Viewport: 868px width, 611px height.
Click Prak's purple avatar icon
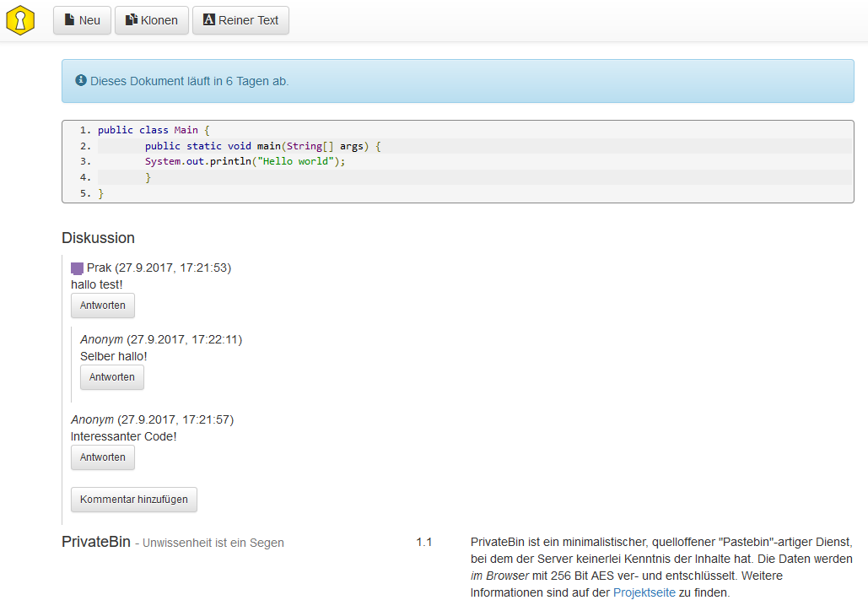pos(77,268)
